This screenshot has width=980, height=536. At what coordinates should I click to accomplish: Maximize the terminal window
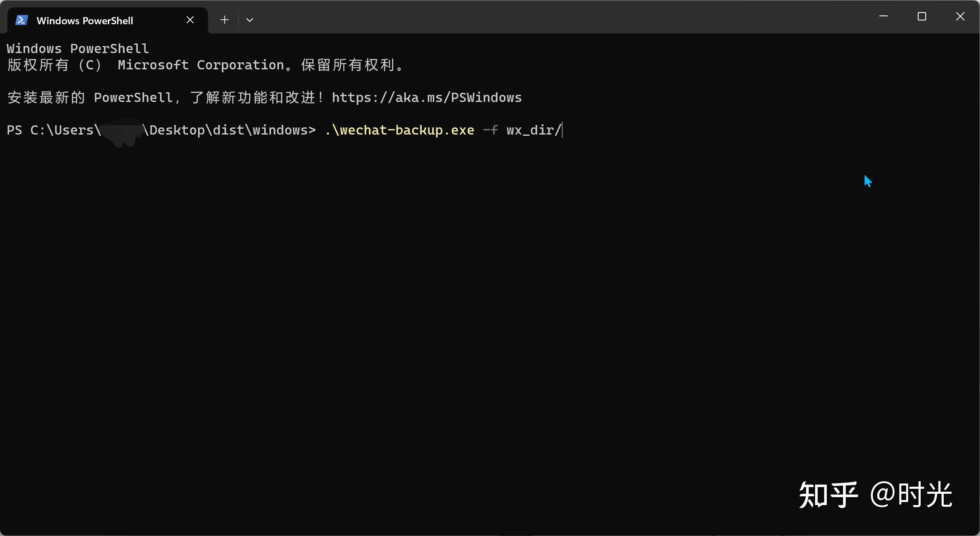point(922,16)
